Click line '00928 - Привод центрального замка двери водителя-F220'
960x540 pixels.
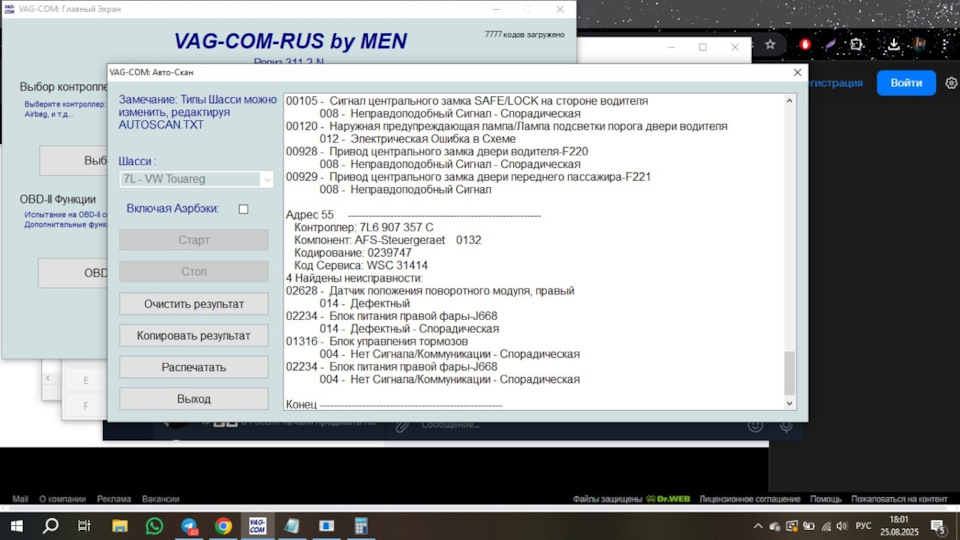pyautogui.click(x=437, y=151)
